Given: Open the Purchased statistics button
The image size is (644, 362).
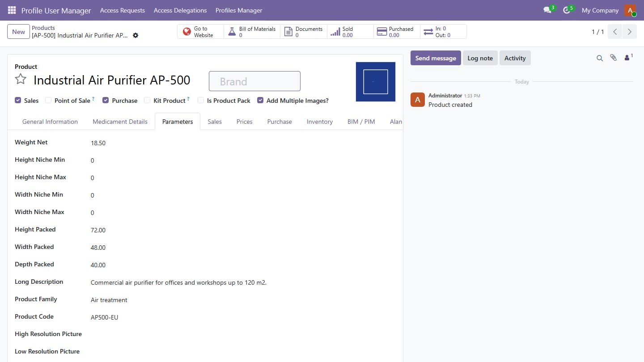Looking at the screenshot, I should pos(397,32).
